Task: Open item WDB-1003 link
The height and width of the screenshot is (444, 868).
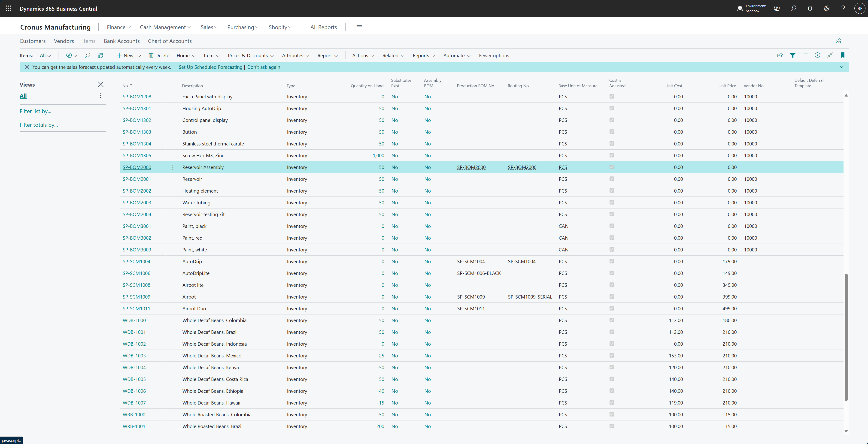Action: pos(134,356)
